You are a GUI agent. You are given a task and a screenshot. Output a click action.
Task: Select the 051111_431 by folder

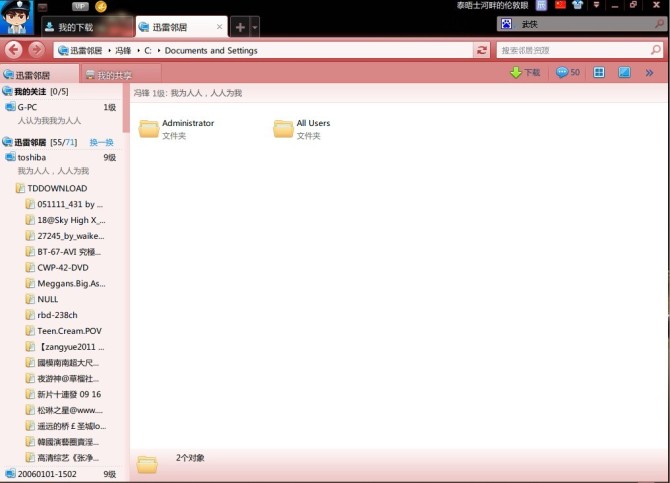click(x=65, y=204)
